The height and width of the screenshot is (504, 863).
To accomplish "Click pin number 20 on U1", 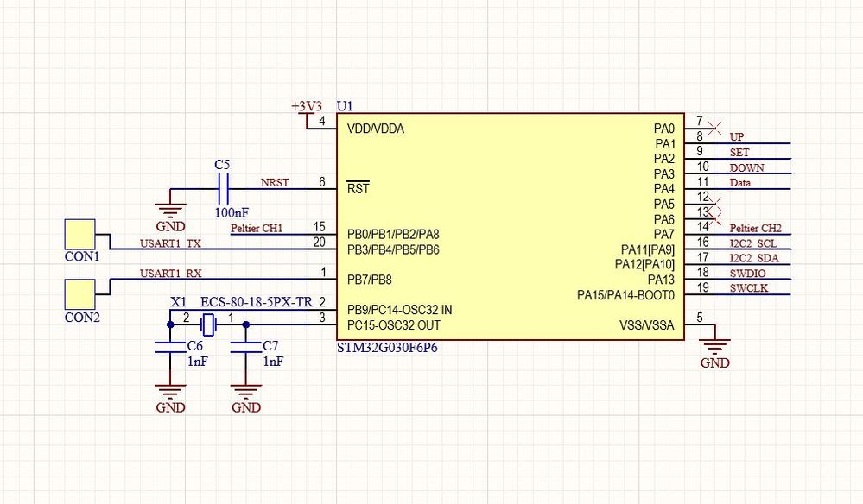I will click(x=320, y=243).
